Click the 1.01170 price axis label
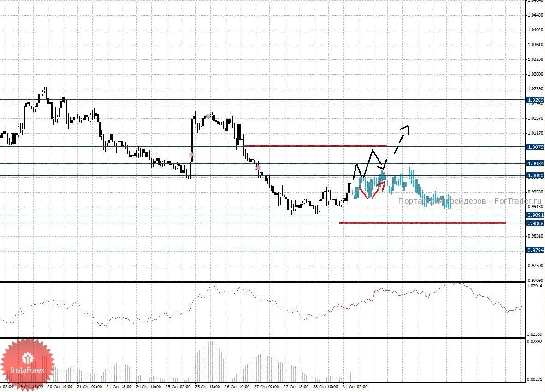Screen dimensions: 545x392 pyautogui.click(x=535, y=133)
